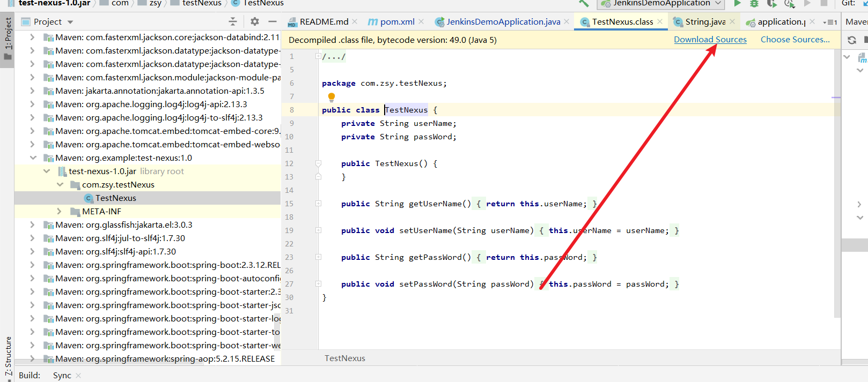Toggle fold on setPassWord method

point(318,284)
